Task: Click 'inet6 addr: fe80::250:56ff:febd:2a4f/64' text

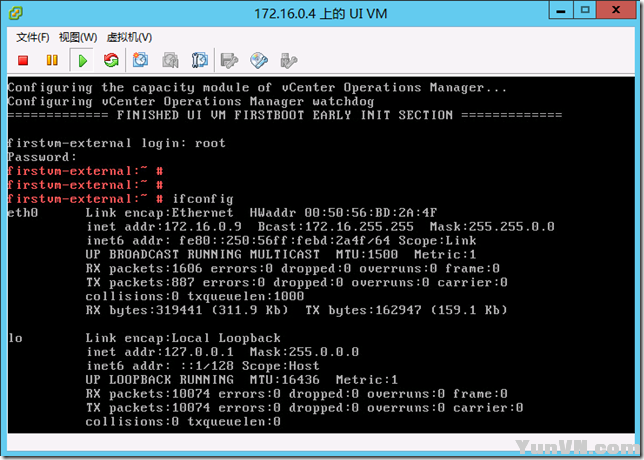Action: pyautogui.click(x=238, y=241)
